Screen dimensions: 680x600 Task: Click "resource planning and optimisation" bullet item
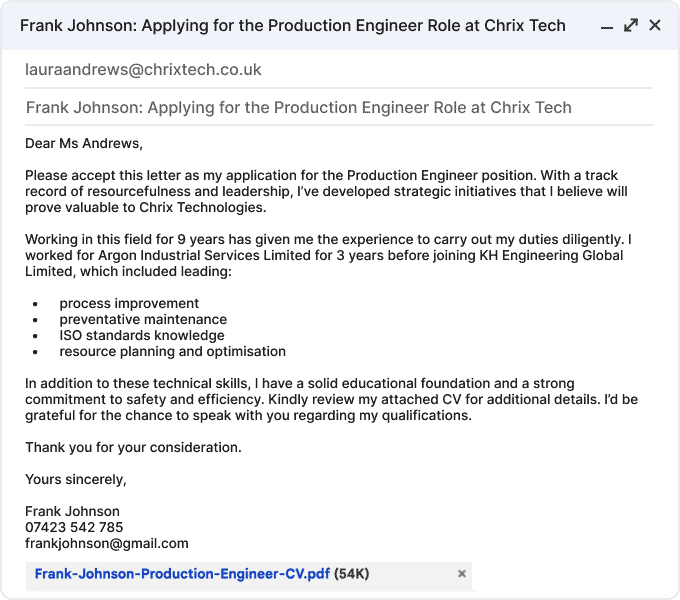point(172,351)
